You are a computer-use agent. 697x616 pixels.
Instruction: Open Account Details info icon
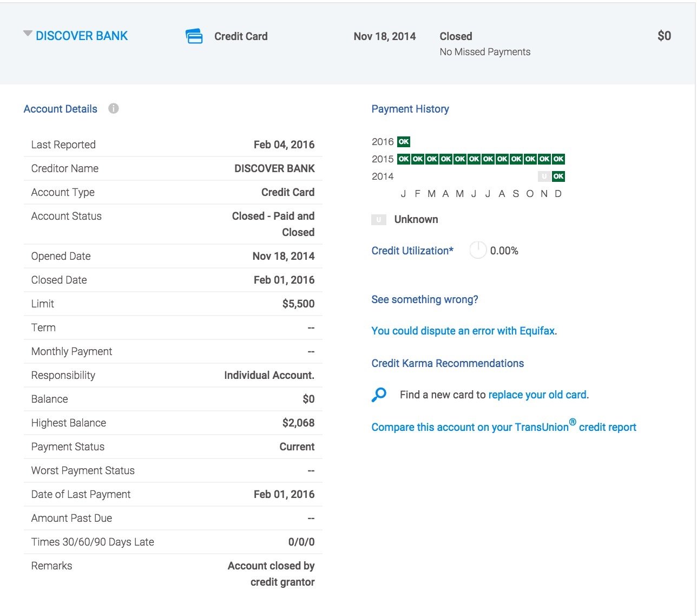click(x=113, y=108)
